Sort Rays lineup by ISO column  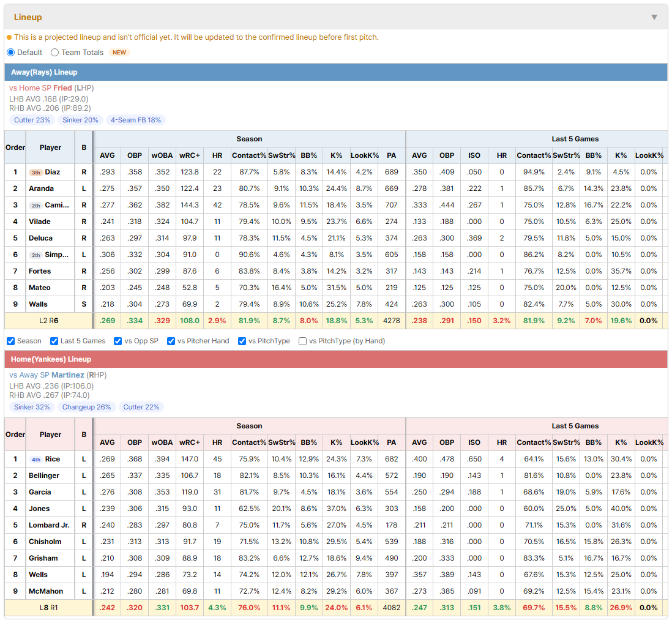[x=474, y=155]
